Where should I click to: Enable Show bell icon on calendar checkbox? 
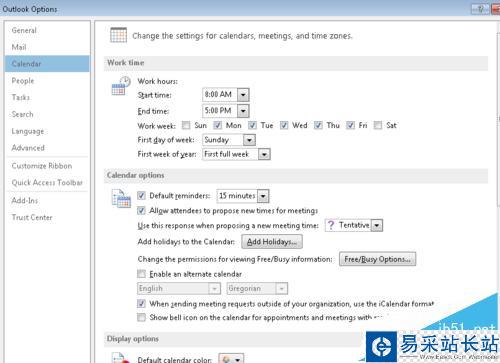pos(141,317)
